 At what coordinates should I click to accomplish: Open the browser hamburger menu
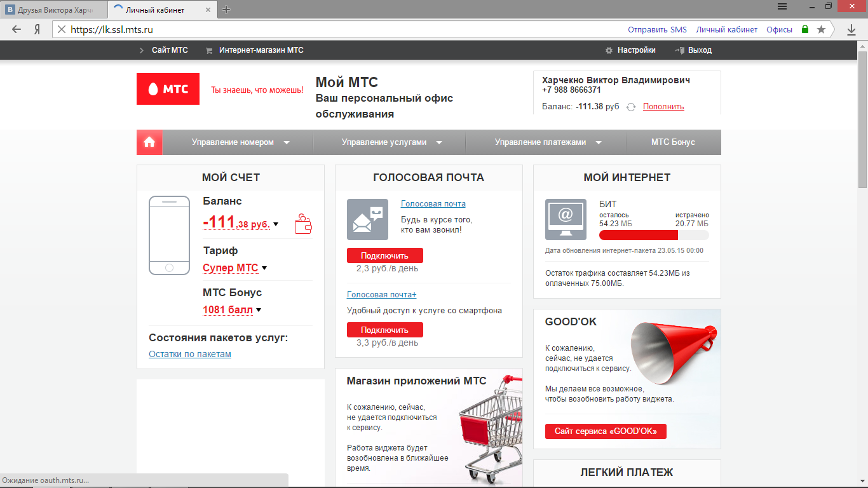pos(782,6)
